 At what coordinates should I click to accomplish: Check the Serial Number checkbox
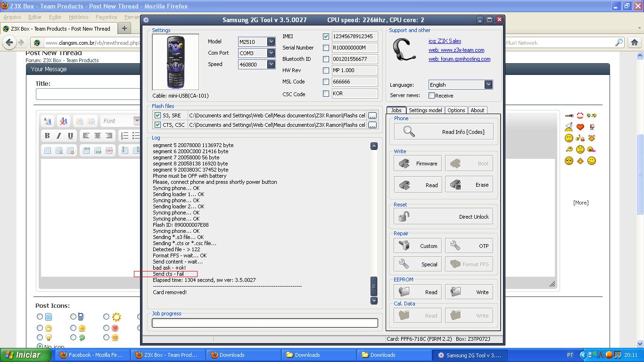[x=326, y=48]
